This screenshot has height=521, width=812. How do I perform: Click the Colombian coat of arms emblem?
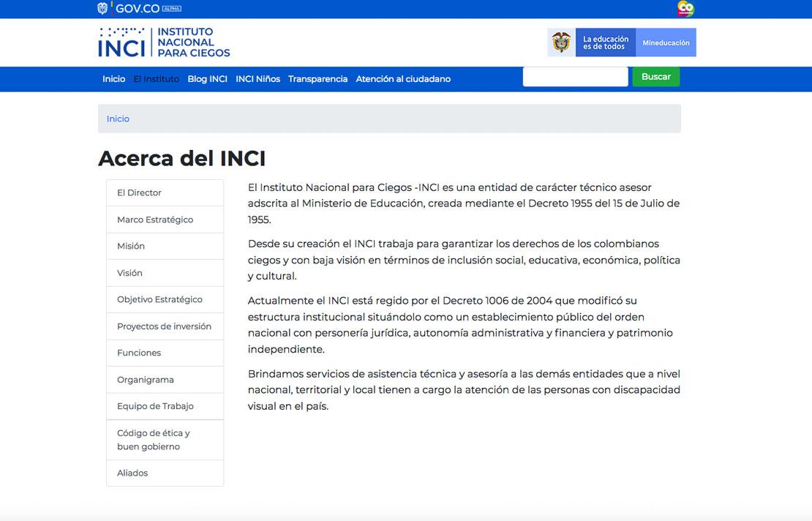tap(561, 42)
